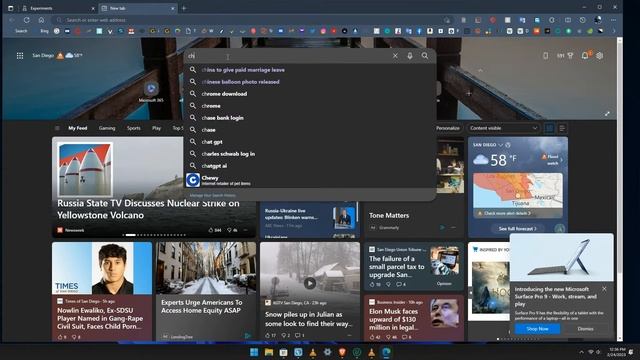Open Settings gear on the taskbar
This screenshot has width=640, height=360.
327,352
